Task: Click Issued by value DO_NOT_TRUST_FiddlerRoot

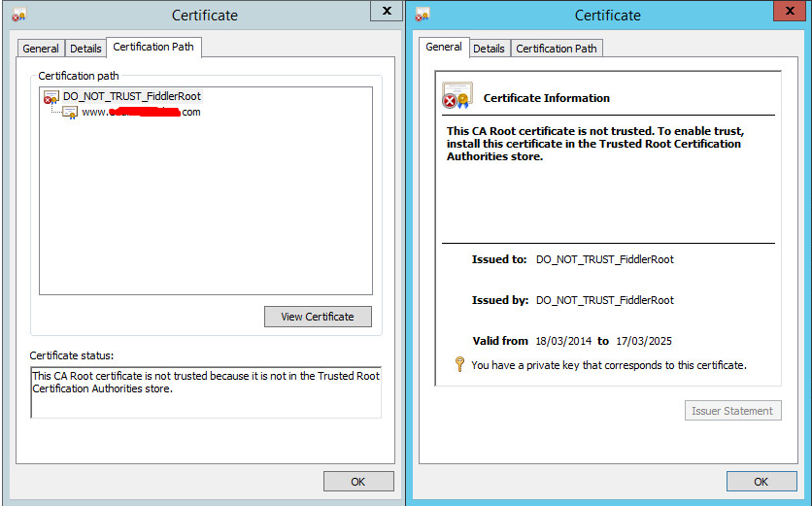Action: point(604,300)
